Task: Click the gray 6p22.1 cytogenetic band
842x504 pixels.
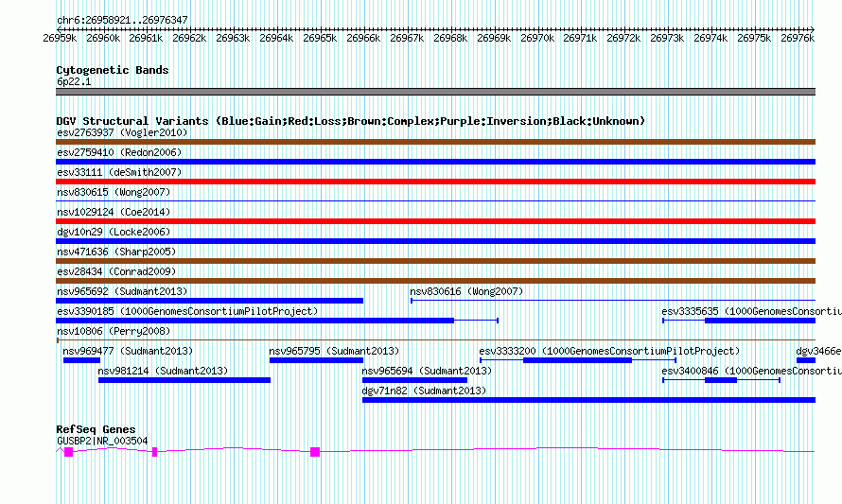Action: 435,92
